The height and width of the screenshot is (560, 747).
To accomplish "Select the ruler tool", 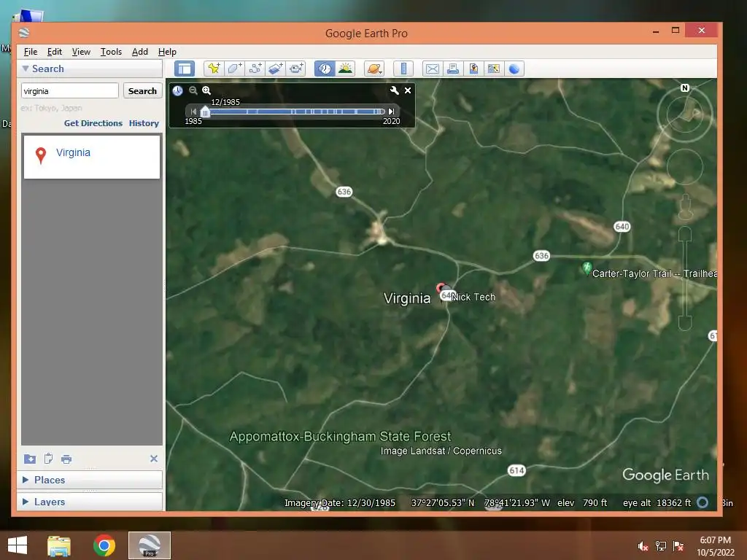I will click(403, 69).
